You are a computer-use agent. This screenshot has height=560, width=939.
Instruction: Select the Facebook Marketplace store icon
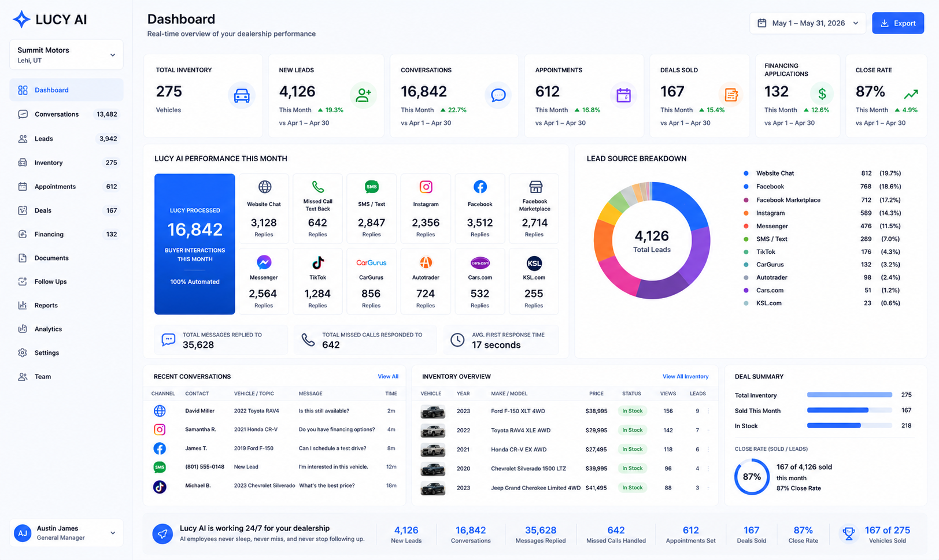(x=536, y=187)
